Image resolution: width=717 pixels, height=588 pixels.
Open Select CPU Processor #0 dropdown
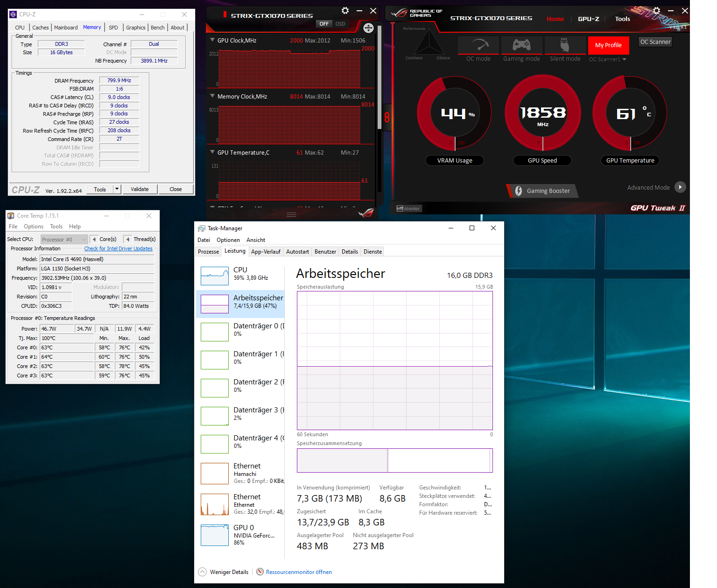click(x=64, y=240)
